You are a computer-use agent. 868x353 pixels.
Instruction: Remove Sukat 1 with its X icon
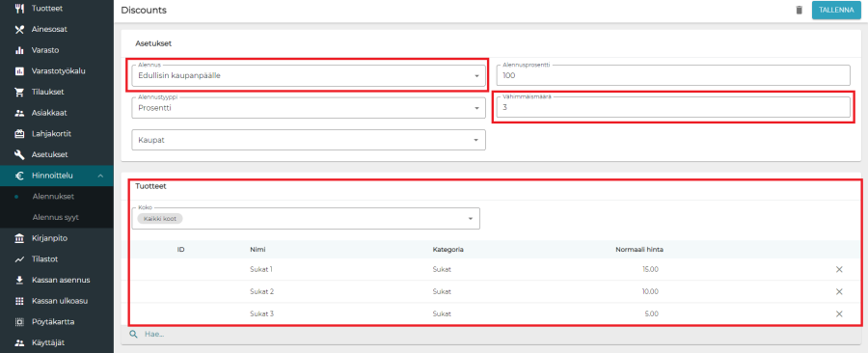pyautogui.click(x=839, y=269)
